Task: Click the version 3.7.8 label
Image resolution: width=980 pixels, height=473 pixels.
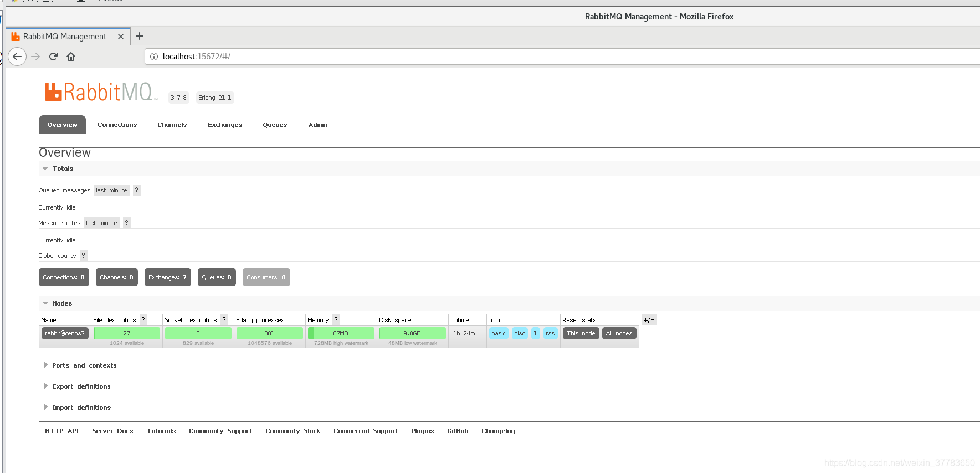Action: (x=178, y=98)
